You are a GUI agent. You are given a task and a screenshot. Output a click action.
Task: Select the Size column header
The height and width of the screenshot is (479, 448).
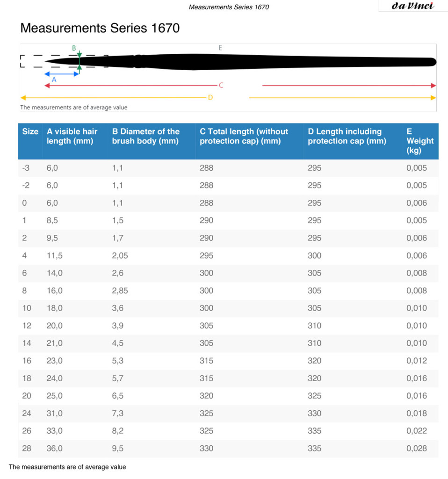[30, 132]
